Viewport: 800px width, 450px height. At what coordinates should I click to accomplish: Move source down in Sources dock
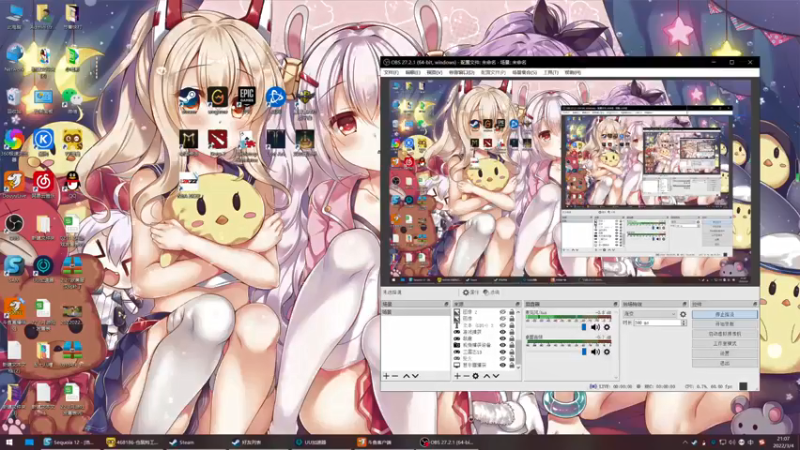pyautogui.click(x=496, y=376)
